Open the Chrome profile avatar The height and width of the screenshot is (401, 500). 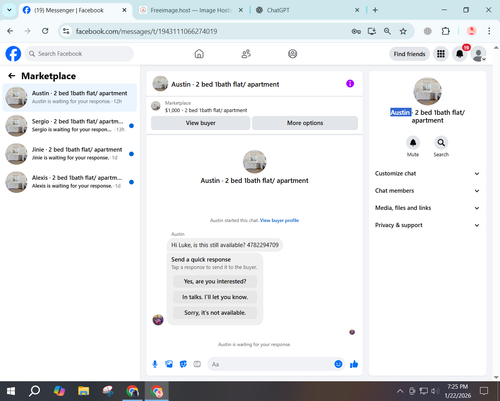pos(471,31)
